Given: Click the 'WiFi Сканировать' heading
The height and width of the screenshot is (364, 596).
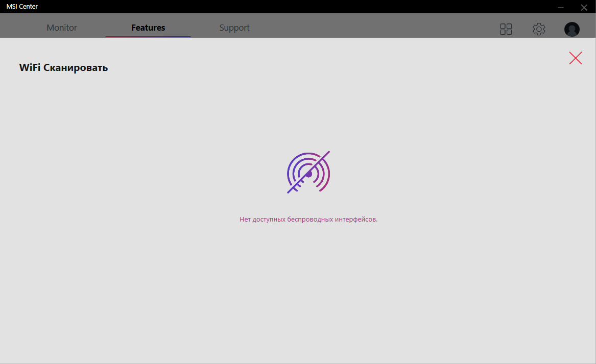Looking at the screenshot, I should (x=63, y=67).
